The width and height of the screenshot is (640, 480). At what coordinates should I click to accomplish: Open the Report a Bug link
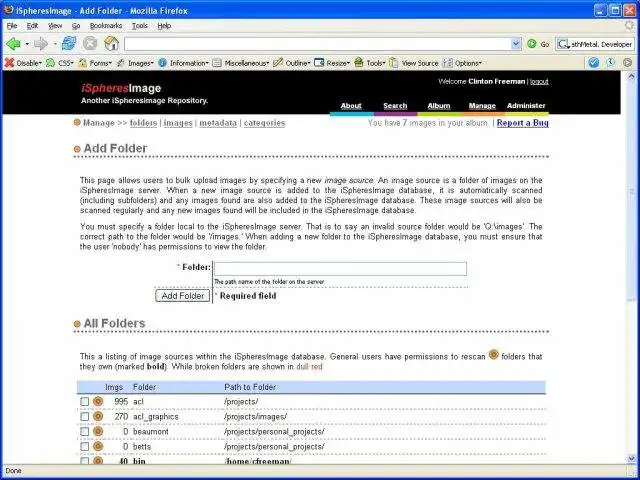522,123
